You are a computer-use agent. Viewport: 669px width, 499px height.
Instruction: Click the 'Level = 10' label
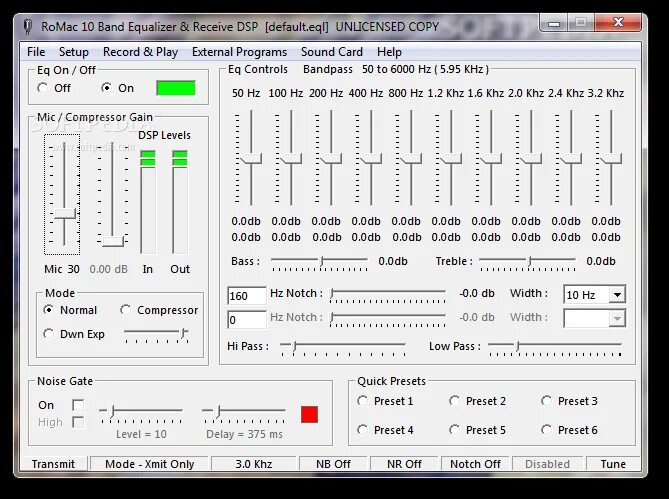pyautogui.click(x=141, y=434)
